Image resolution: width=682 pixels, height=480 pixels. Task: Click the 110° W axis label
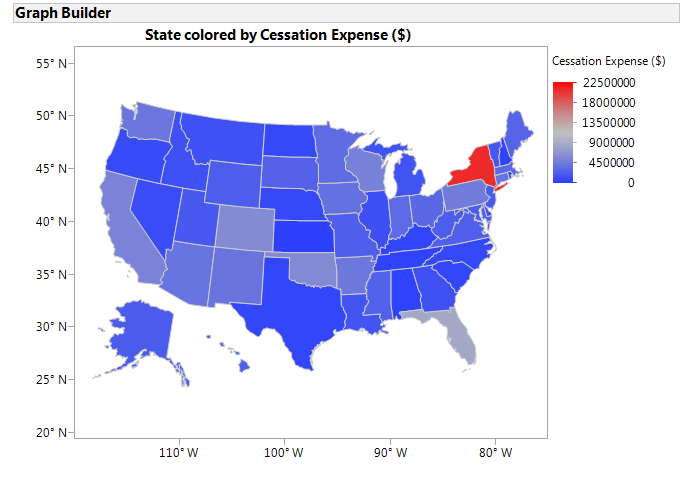coord(179,453)
